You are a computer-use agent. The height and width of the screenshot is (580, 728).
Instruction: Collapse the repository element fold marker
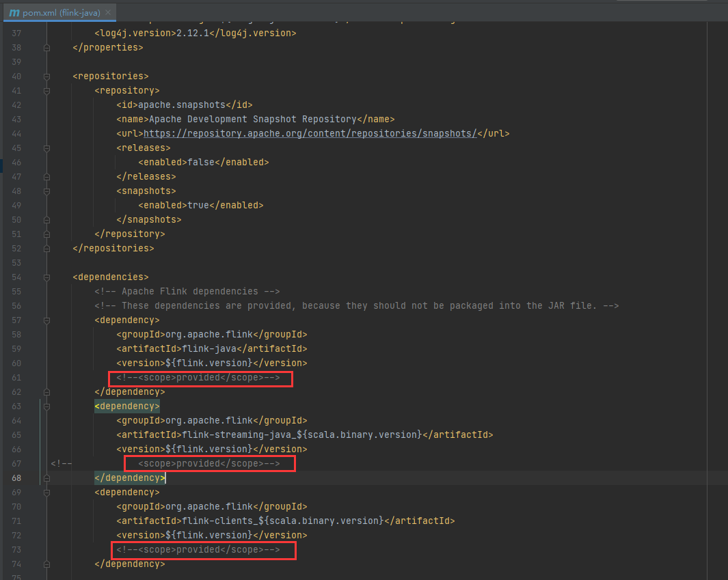[45, 90]
